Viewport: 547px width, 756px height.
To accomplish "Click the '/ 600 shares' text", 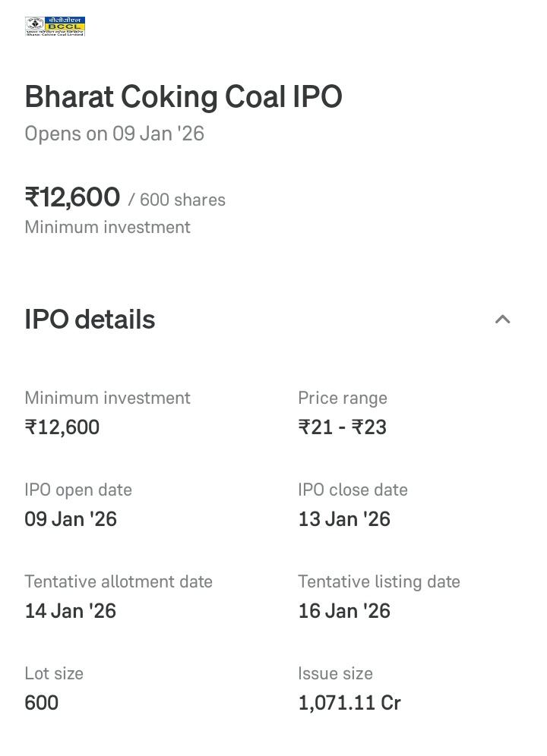I will [x=177, y=200].
